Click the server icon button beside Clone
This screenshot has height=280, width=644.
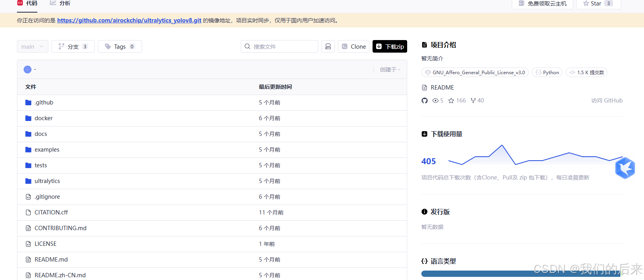328,46
